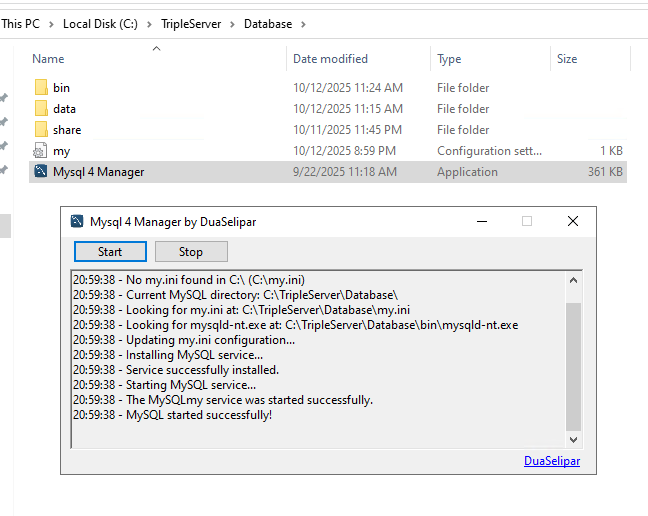Click log line 'MySQL started successfully!'
This screenshot has width=648, height=516.
[172, 415]
